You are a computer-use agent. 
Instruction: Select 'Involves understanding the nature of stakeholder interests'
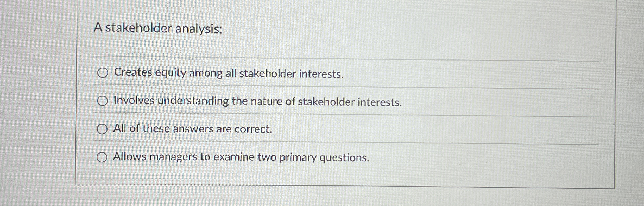(x=103, y=101)
